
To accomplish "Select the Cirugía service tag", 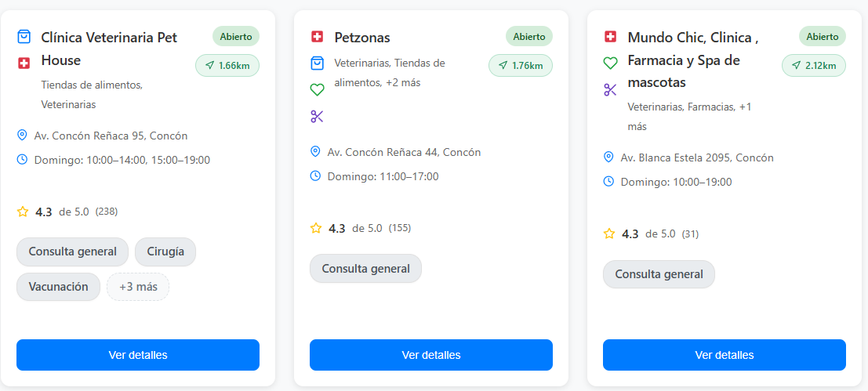I will pyautogui.click(x=165, y=252).
